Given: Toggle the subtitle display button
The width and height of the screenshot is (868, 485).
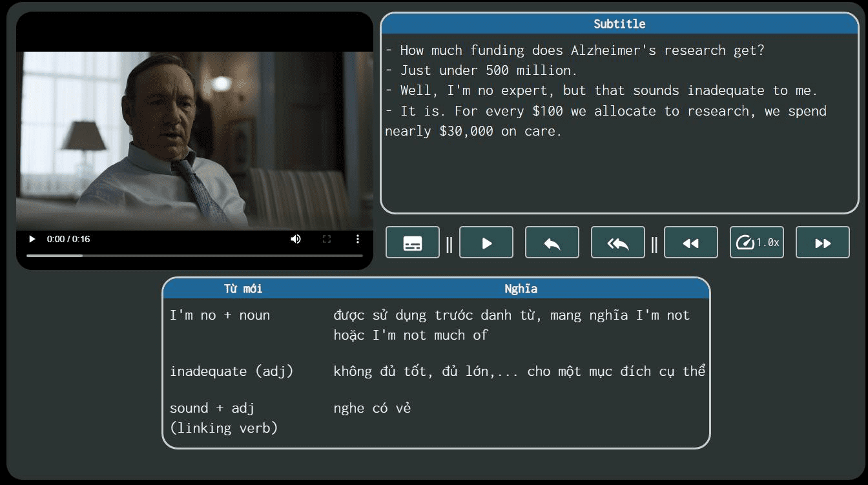Looking at the screenshot, I should [x=413, y=243].
